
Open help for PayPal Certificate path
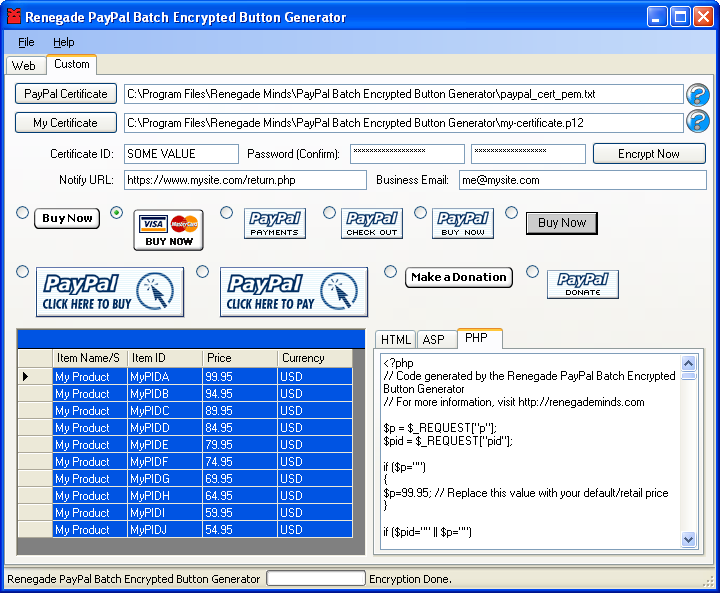point(698,95)
